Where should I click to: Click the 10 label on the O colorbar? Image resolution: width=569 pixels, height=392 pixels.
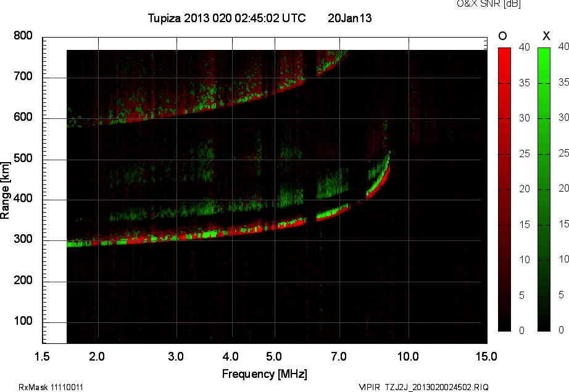(524, 259)
